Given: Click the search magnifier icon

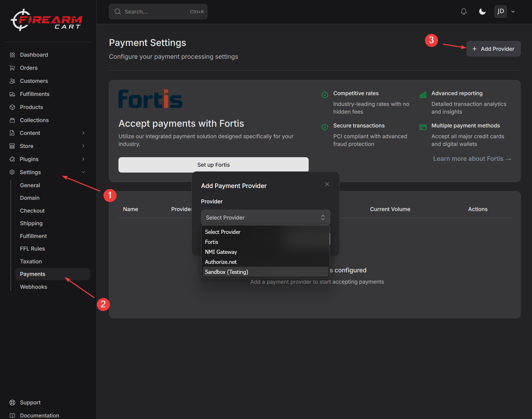Looking at the screenshot, I should (x=118, y=12).
